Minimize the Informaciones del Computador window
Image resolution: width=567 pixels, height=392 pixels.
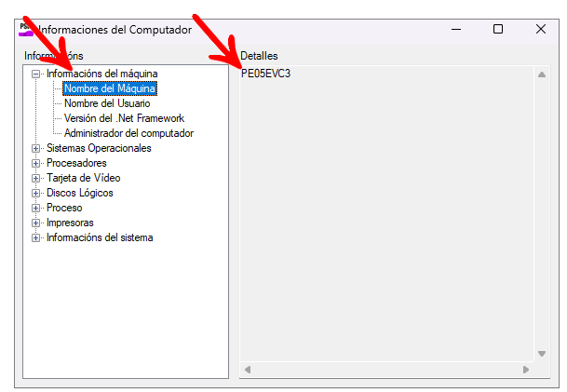pyautogui.click(x=456, y=29)
